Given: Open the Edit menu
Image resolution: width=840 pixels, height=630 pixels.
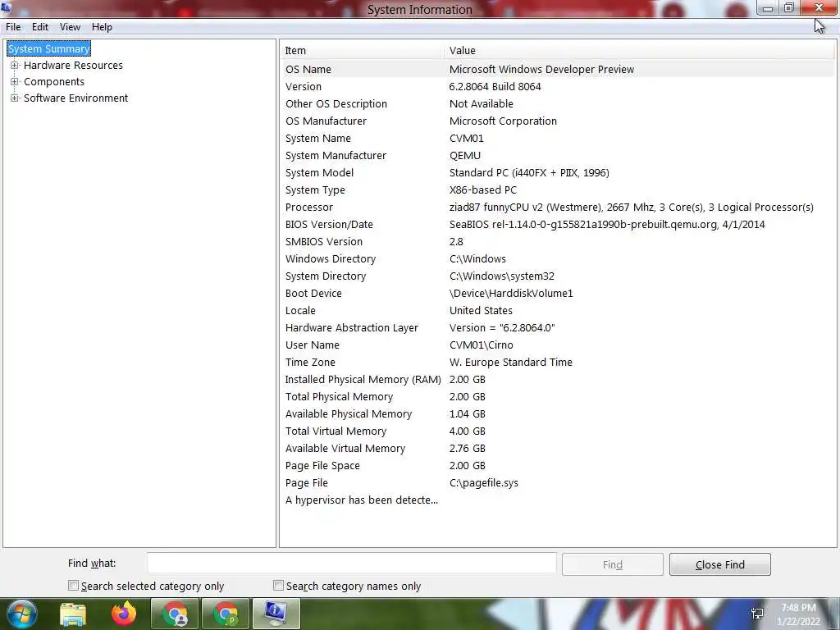Looking at the screenshot, I should [40, 27].
